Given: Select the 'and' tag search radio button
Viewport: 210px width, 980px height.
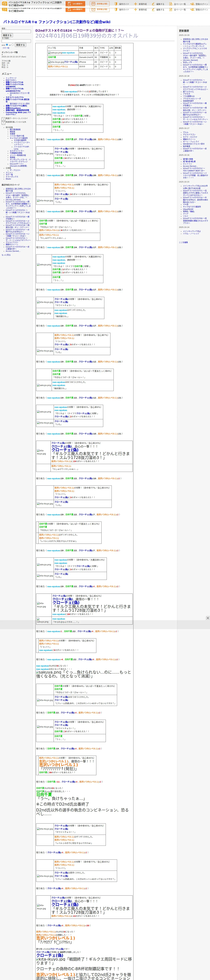Looking at the screenshot, I should (x=7, y=45).
